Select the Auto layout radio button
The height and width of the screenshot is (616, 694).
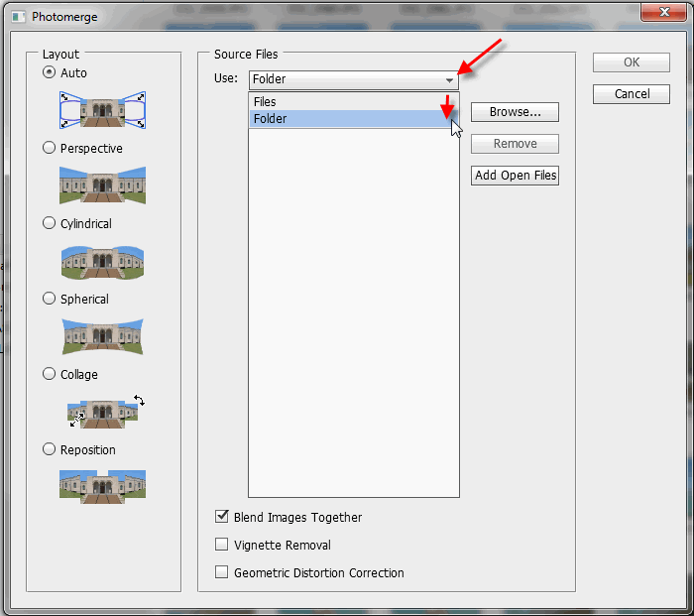[x=50, y=72]
